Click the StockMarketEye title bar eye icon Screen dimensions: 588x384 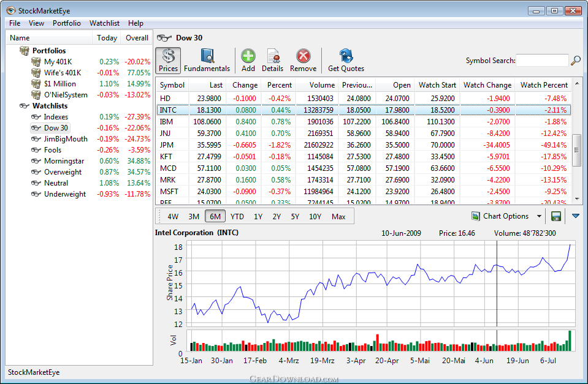tap(11, 10)
